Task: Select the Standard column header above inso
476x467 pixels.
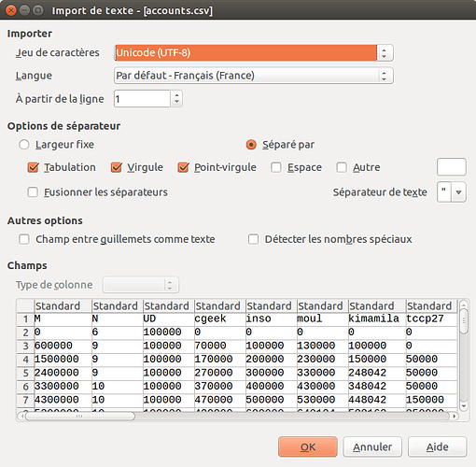Action: [271, 306]
